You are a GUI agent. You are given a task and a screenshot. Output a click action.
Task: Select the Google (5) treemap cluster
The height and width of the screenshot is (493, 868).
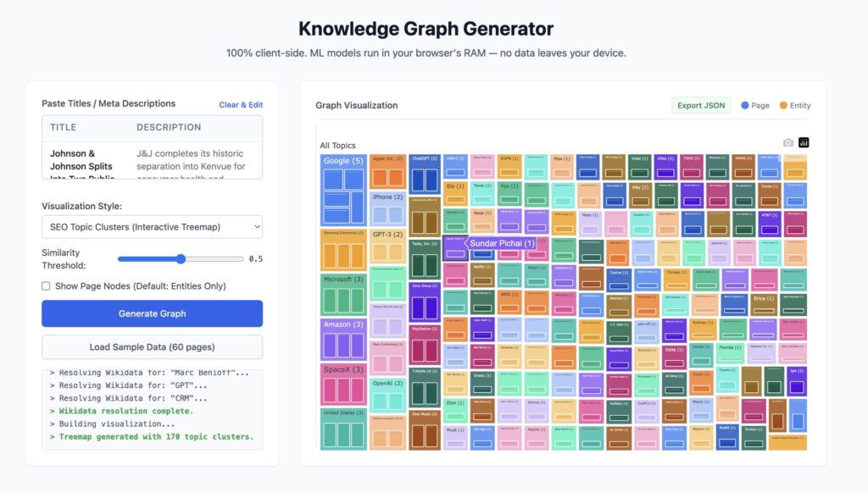tap(343, 161)
